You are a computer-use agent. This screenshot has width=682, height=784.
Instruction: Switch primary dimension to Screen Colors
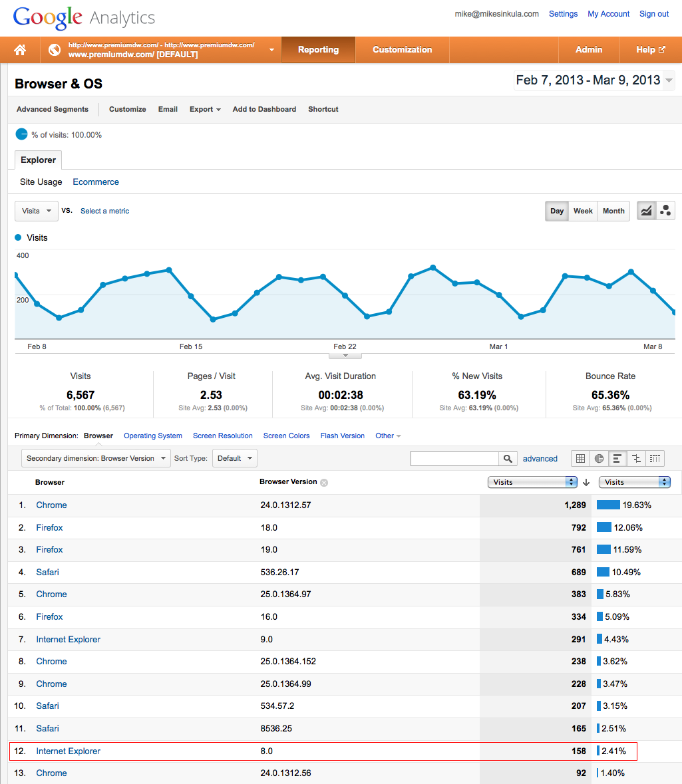(286, 436)
